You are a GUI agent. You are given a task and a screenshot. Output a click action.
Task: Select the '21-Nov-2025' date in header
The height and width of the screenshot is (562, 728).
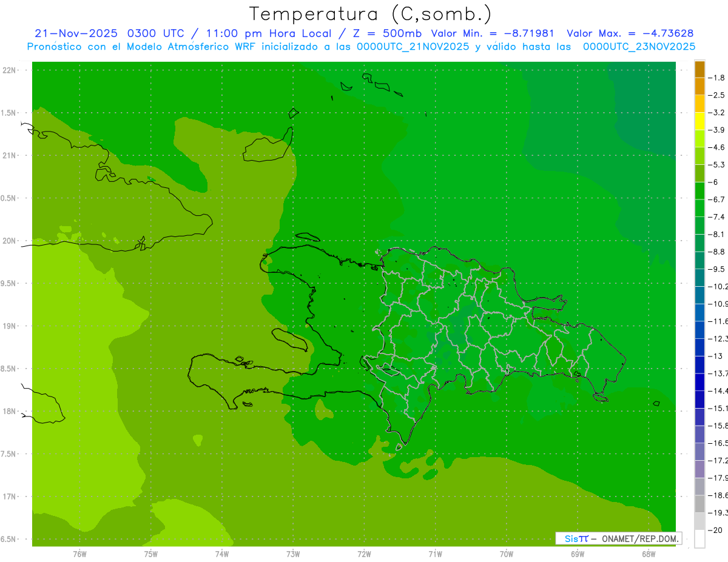click(76, 33)
